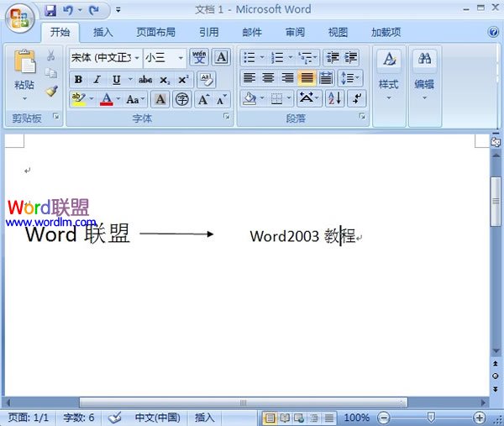504x426 pixels.
Task: Apply paragraph shading paint bucket
Action: pyautogui.click(x=249, y=98)
